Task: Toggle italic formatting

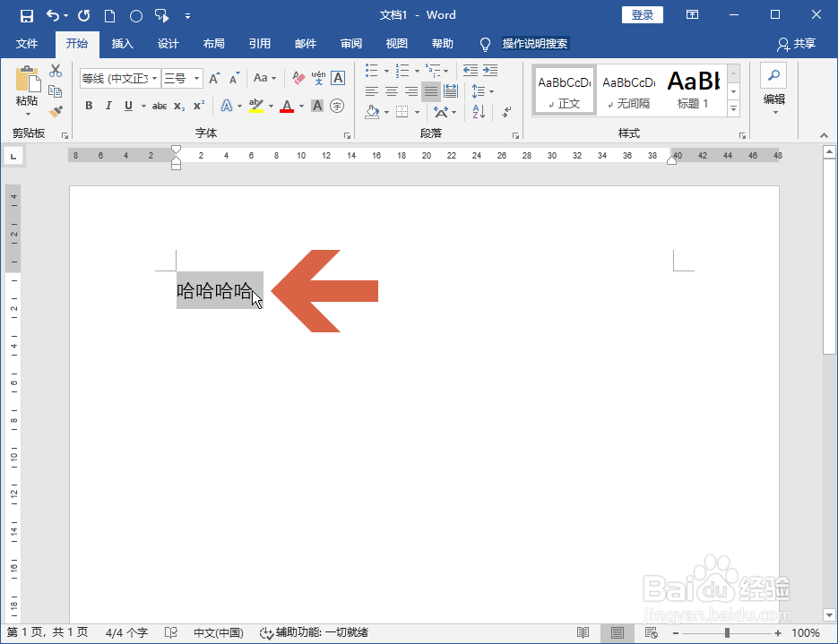Action: click(x=109, y=106)
